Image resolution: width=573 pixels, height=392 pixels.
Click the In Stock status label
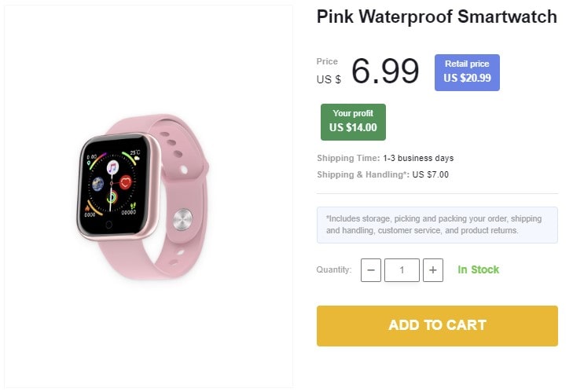tap(478, 269)
